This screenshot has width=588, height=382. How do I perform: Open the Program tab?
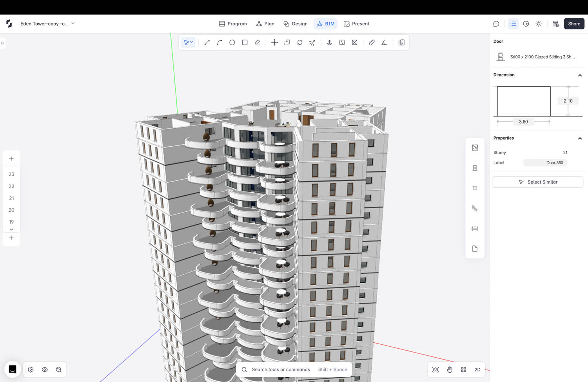tap(233, 24)
